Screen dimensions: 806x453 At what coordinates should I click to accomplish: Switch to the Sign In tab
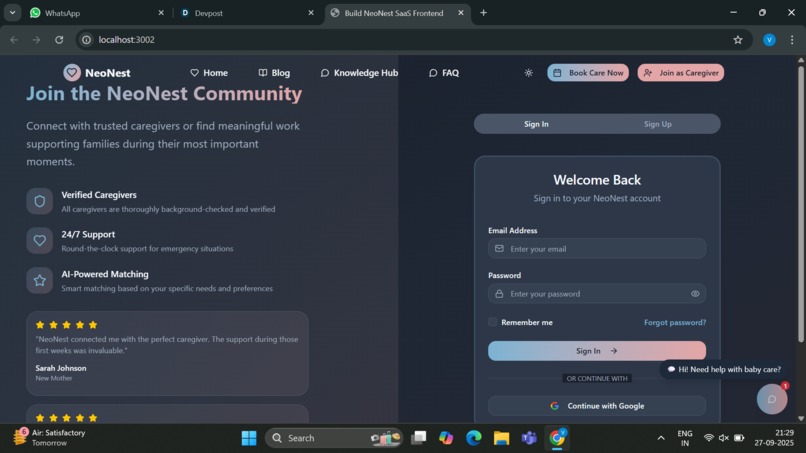coord(536,124)
